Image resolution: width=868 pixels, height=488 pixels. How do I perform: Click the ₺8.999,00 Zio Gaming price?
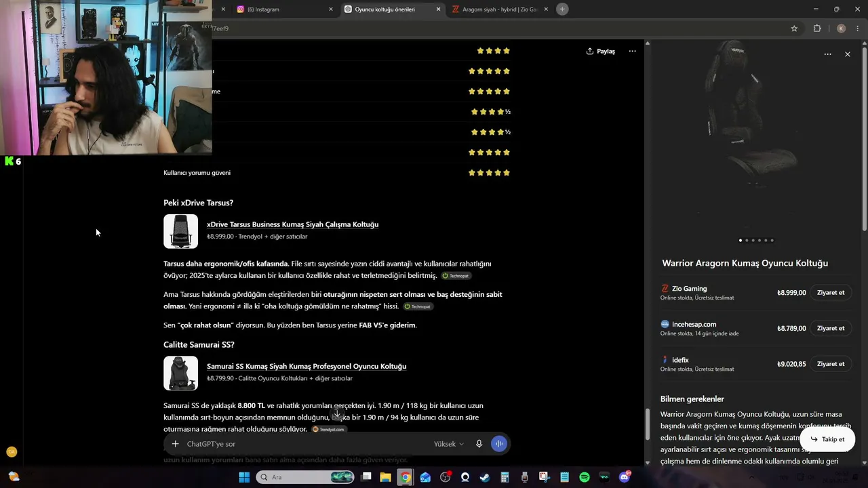(x=791, y=293)
